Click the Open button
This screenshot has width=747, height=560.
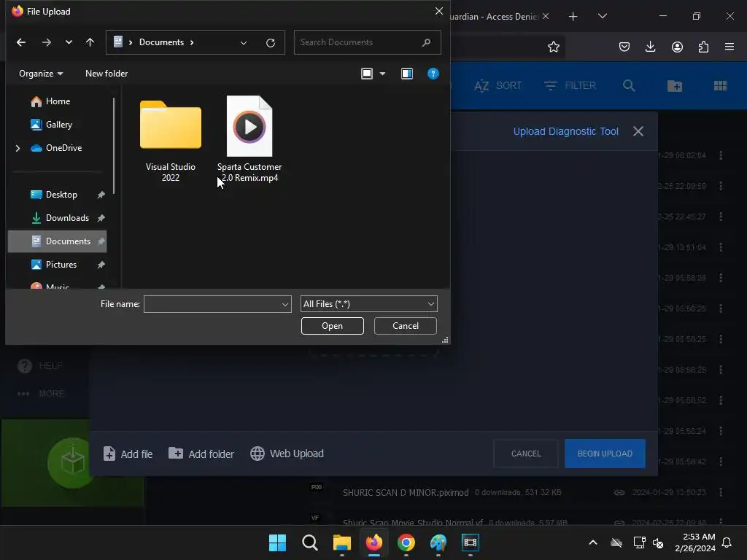point(332,326)
